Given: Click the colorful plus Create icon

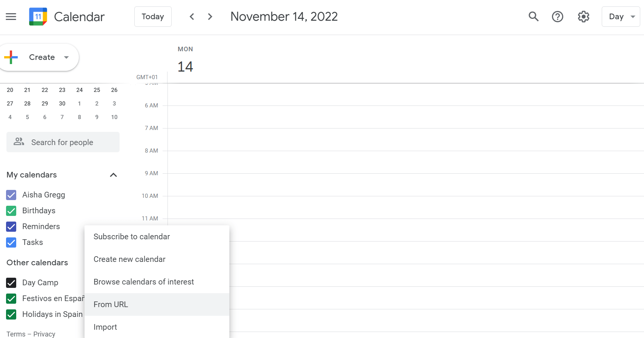Looking at the screenshot, I should pyautogui.click(x=11, y=57).
